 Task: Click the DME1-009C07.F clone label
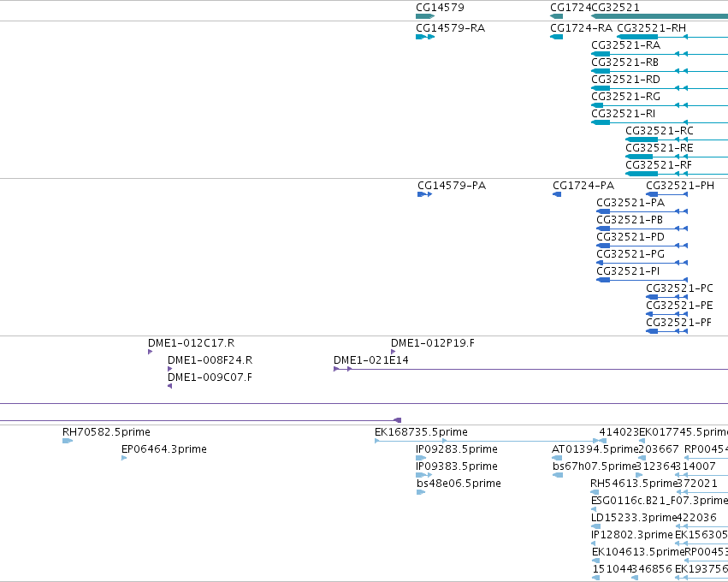(210, 377)
